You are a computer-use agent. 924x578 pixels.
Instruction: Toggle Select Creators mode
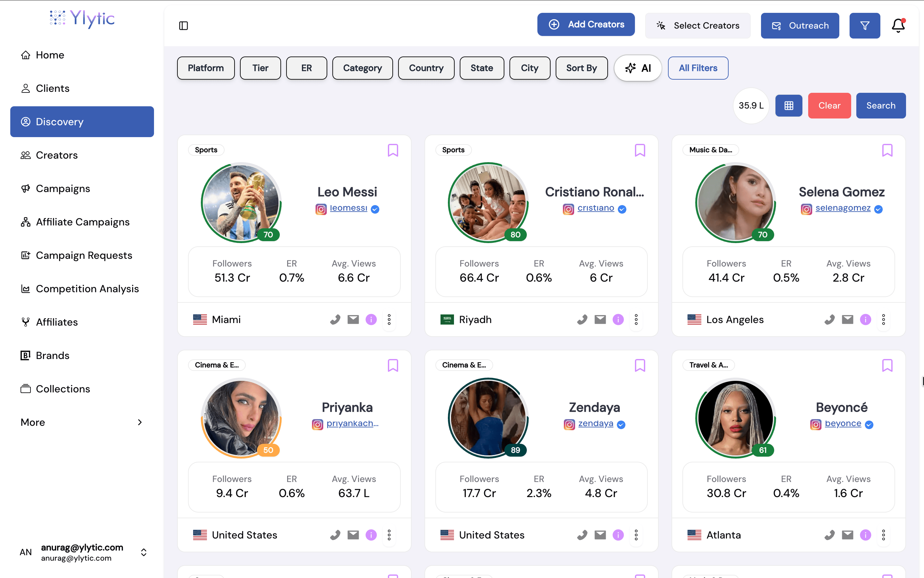click(697, 26)
